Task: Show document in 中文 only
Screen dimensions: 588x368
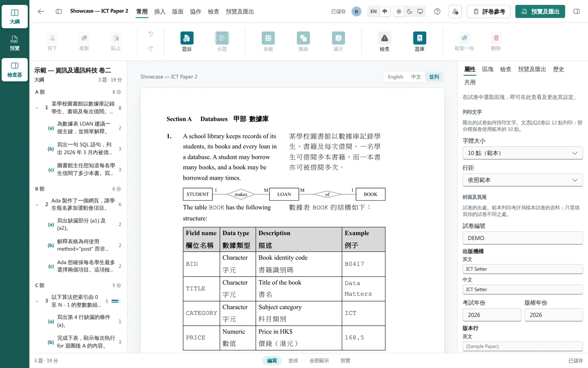Action: coord(416,77)
